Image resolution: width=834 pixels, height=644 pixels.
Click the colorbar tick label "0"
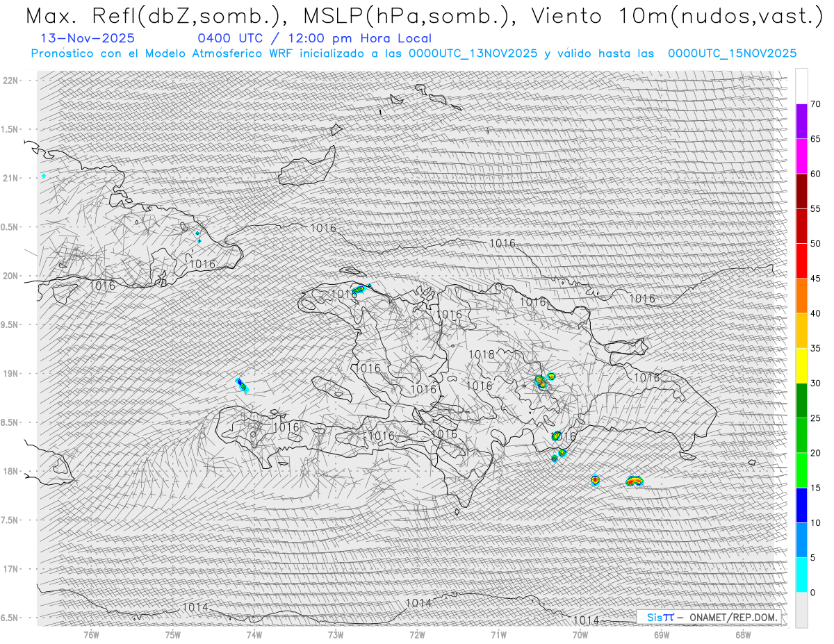(x=814, y=593)
